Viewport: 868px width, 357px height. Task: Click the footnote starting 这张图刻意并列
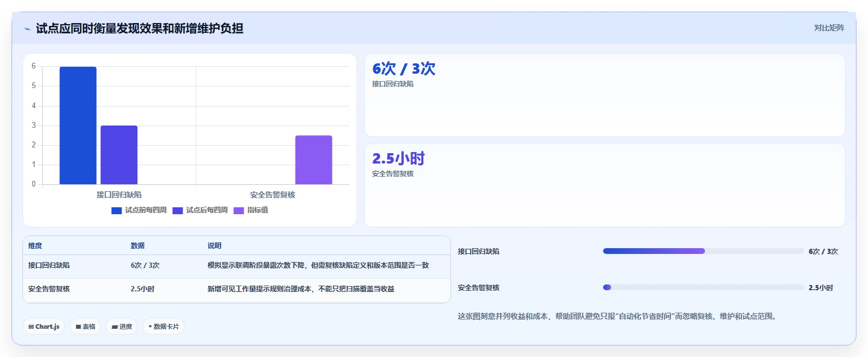tap(617, 316)
